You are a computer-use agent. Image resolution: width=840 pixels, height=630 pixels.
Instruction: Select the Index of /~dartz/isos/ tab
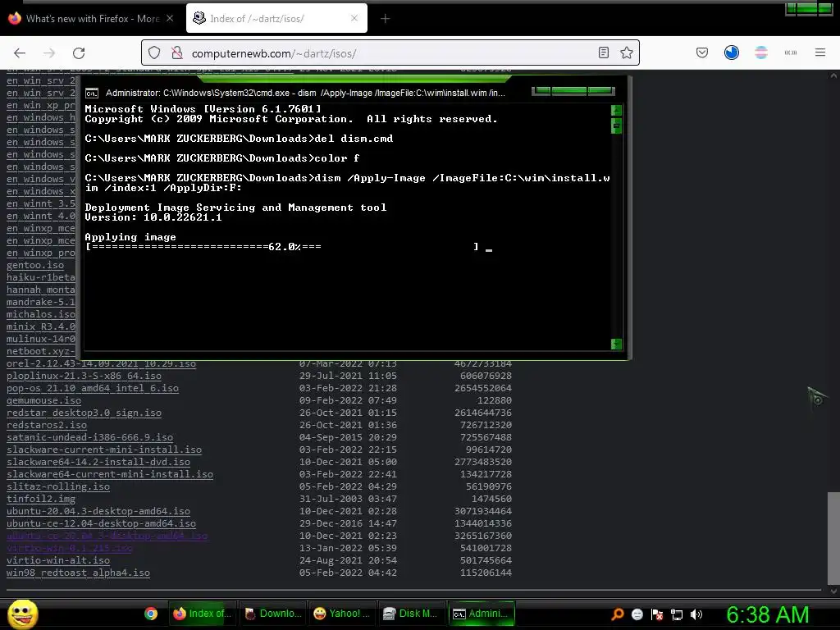(x=276, y=19)
